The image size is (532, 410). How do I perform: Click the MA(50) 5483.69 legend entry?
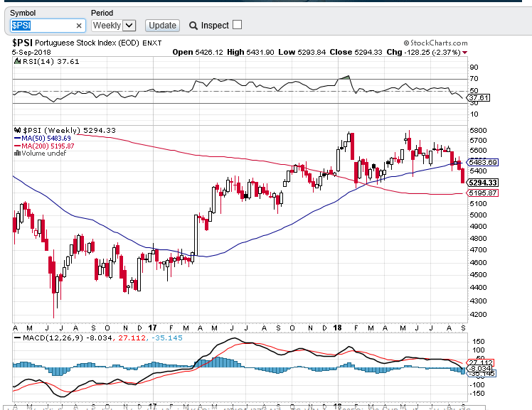point(43,139)
